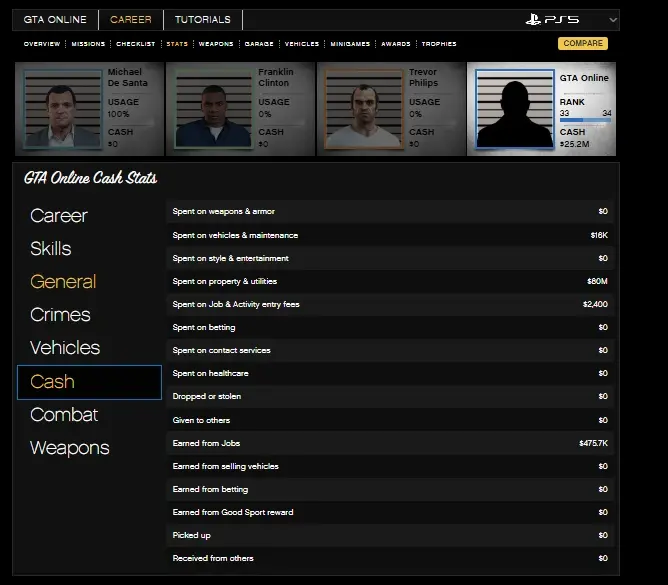Click the PlayStation logo icon
Image resolution: width=668 pixels, height=585 pixels.
click(x=535, y=20)
